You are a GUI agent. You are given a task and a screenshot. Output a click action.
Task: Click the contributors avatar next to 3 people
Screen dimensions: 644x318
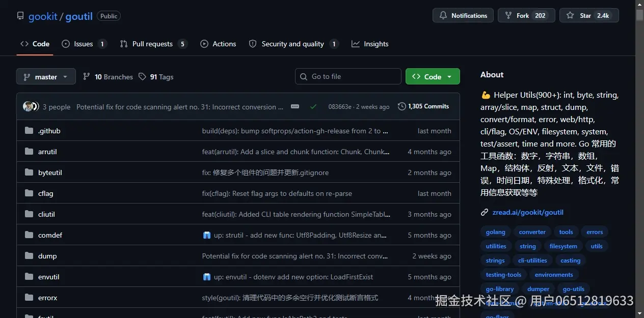(x=30, y=106)
